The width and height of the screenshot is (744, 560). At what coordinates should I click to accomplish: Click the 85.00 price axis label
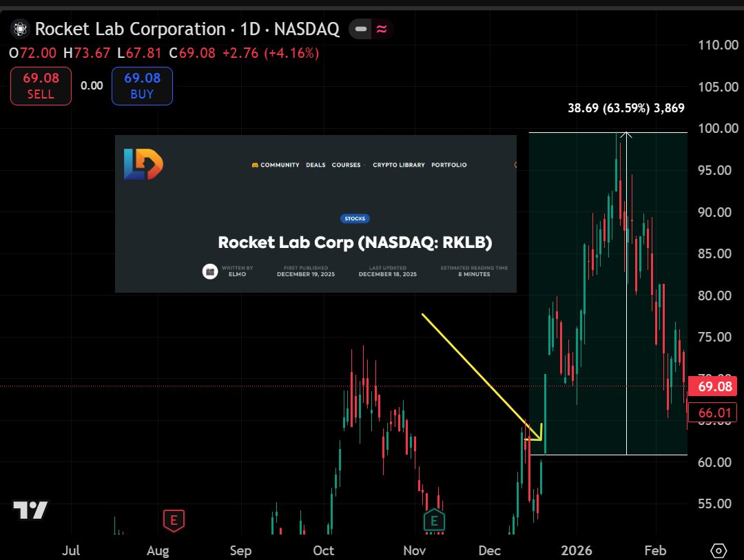pos(714,253)
